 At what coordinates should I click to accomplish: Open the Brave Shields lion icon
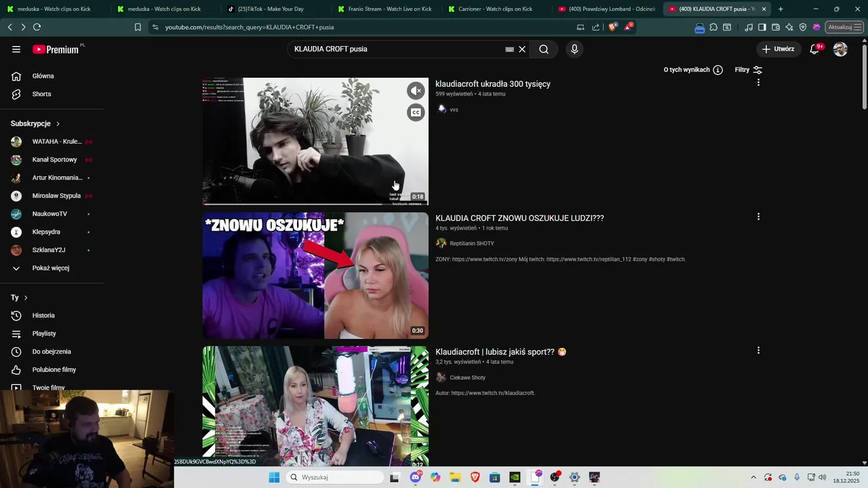click(612, 27)
